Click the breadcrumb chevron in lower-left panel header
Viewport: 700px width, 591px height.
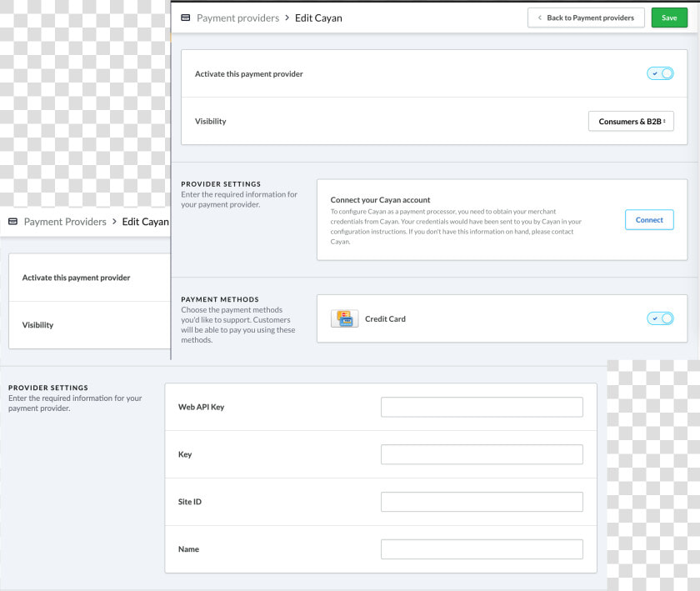click(114, 222)
